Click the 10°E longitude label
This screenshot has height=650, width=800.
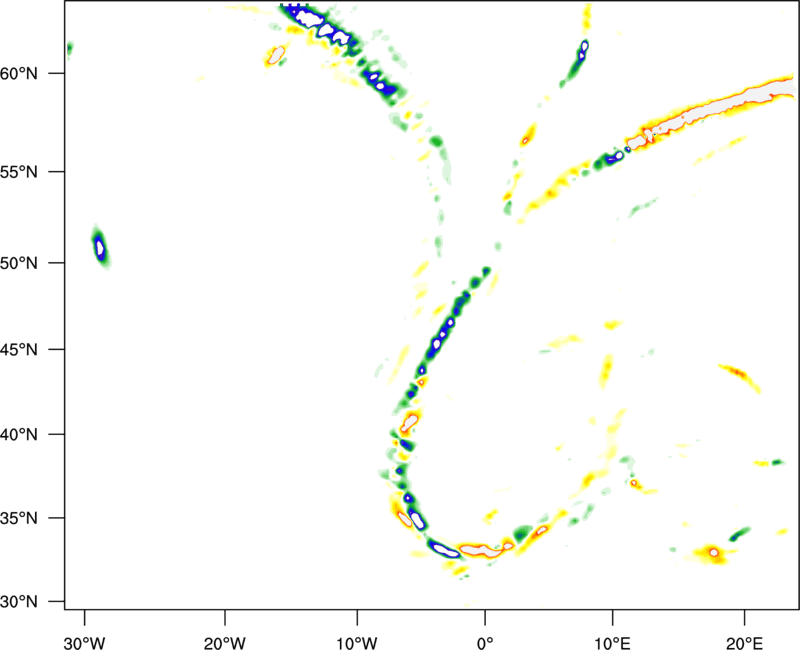pyautogui.click(x=612, y=643)
